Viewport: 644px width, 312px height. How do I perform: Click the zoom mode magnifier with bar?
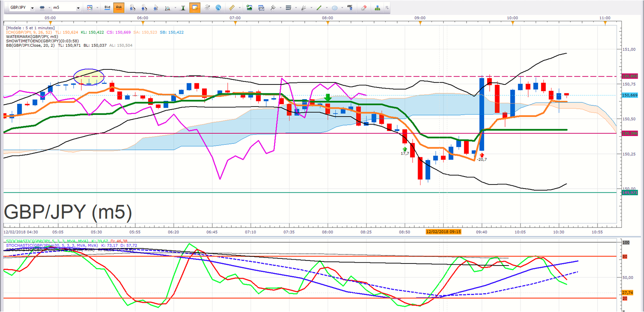coord(168,8)
